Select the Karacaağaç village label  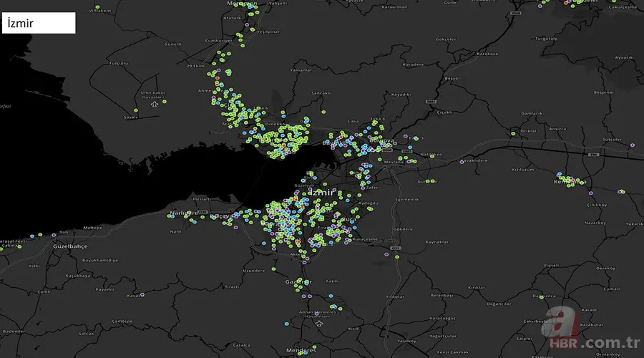coord(442,318)
